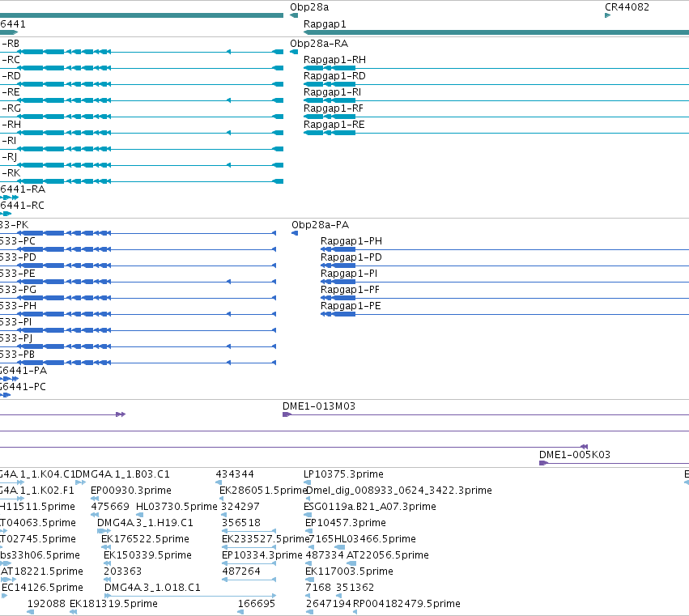Open EST label 324297
The image size is (689, 616).
tap(240, 507)
